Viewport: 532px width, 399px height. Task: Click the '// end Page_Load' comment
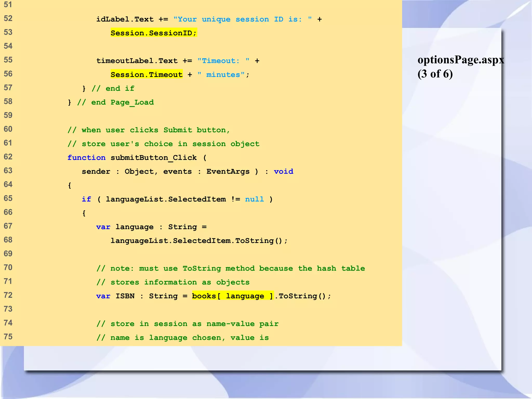[116, 102]
